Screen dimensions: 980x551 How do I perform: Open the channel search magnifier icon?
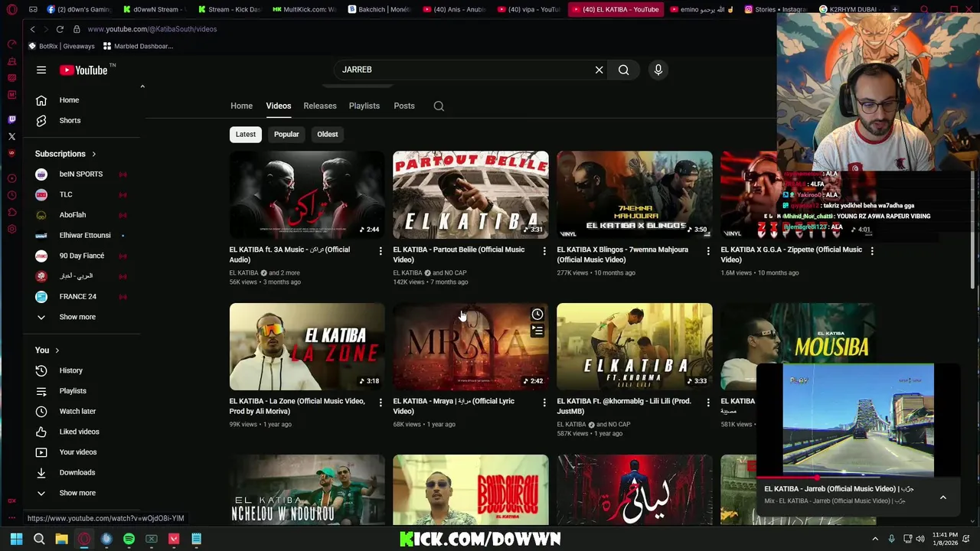click(x=439, y=106)
